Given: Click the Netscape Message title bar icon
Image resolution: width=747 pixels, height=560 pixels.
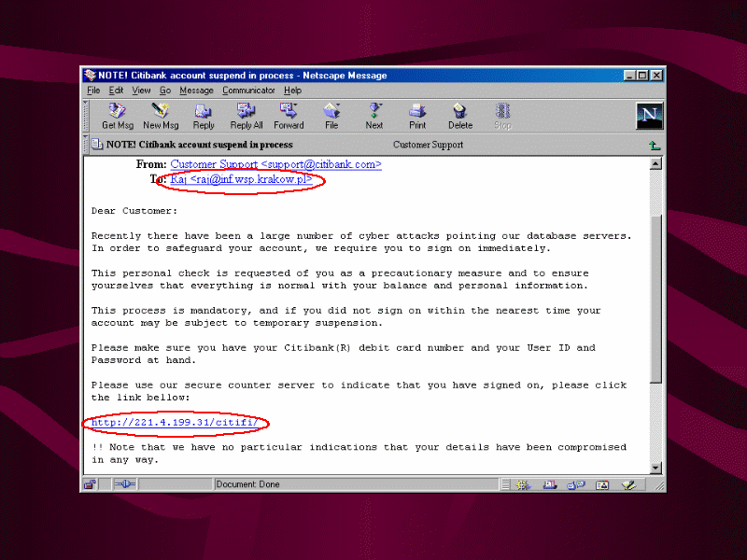Looking at the screenshot, I should coord(90,76).
